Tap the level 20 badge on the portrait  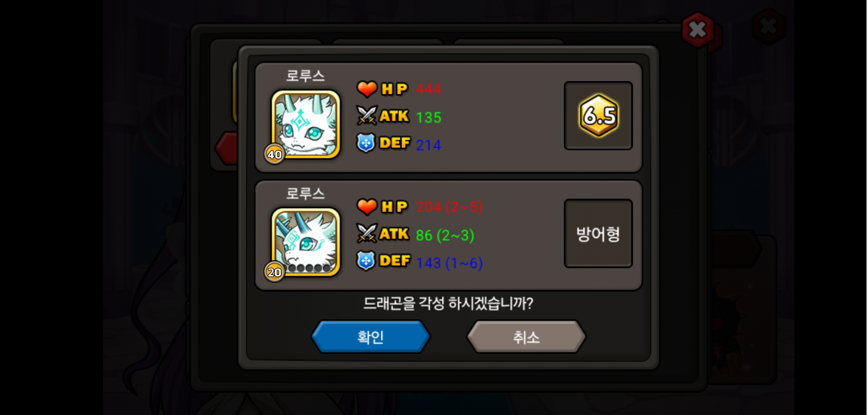click(x=275, y=272)
